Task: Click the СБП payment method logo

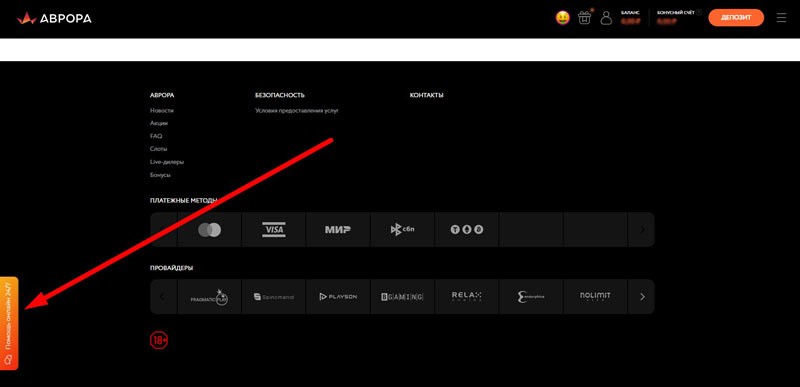Action: tap(403, 230)
